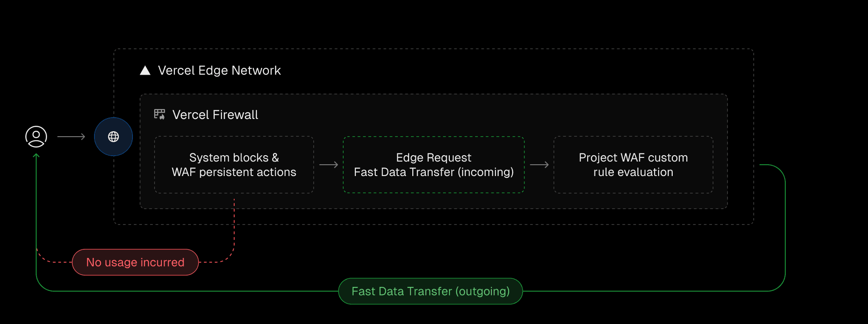The image size is (868, 324).
Task: Click the firewall icon beside Vercel Firewall
Action: (160, 114)
